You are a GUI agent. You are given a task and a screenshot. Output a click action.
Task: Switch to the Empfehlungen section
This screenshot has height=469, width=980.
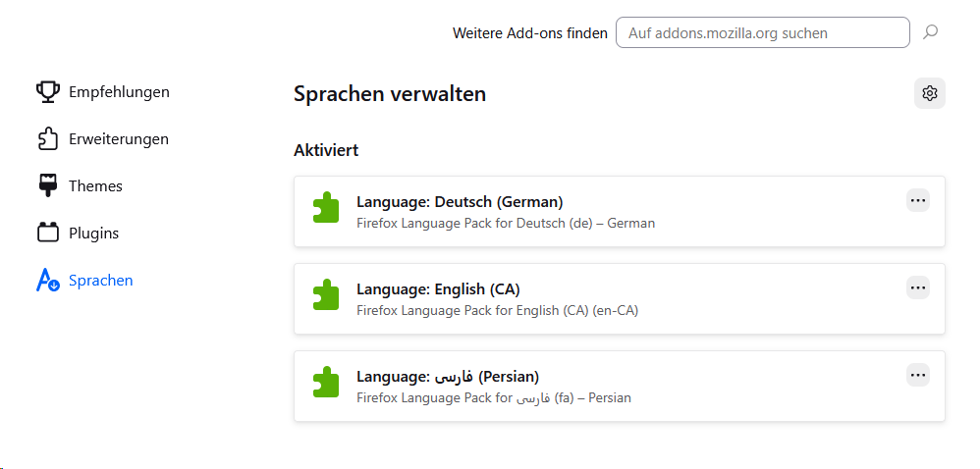tap(119, 92)
